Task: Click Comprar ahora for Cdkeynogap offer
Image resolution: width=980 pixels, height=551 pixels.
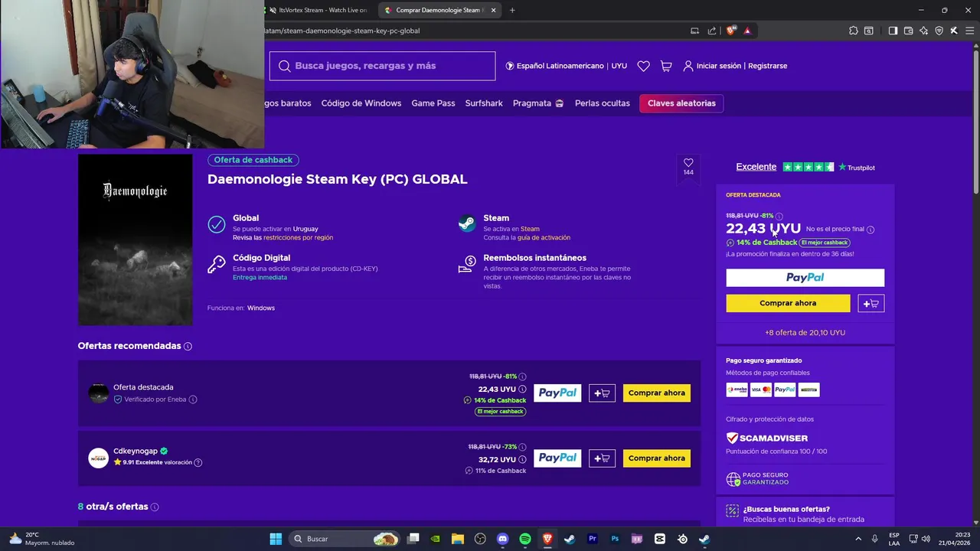Action: (657, 458)
